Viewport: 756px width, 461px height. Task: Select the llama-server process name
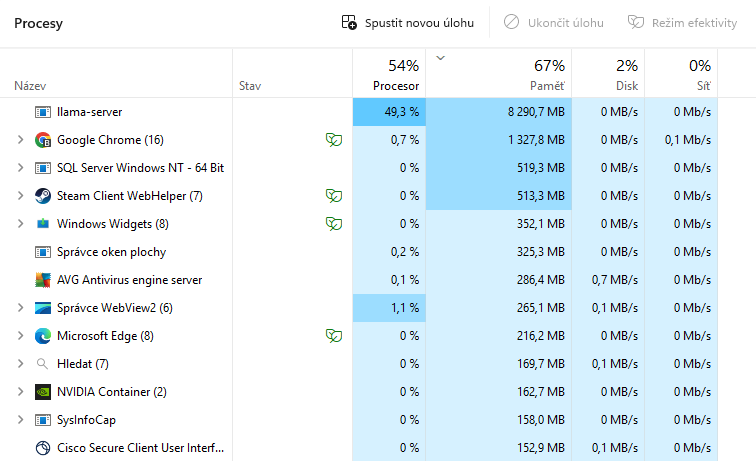pos(90,112)
